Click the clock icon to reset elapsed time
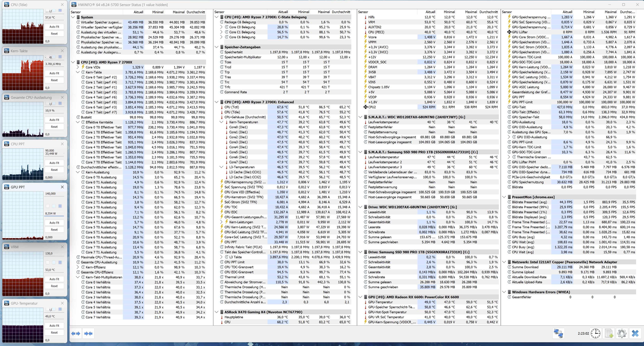 (596, 333)
